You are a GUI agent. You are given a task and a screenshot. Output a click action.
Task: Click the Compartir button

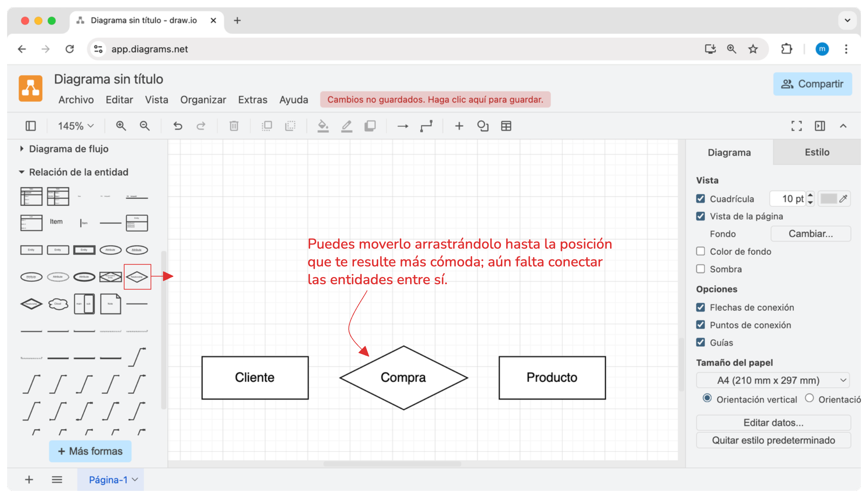tap(812, 84)
